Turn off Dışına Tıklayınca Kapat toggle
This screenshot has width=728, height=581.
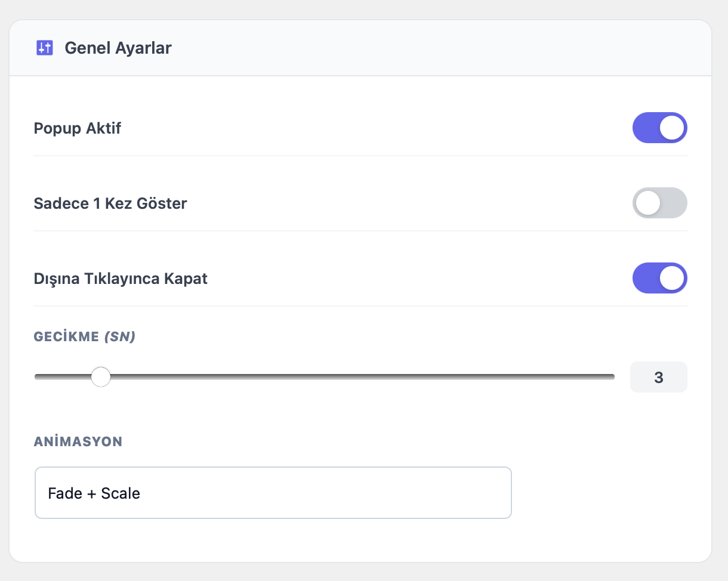[x=659, y=278]
